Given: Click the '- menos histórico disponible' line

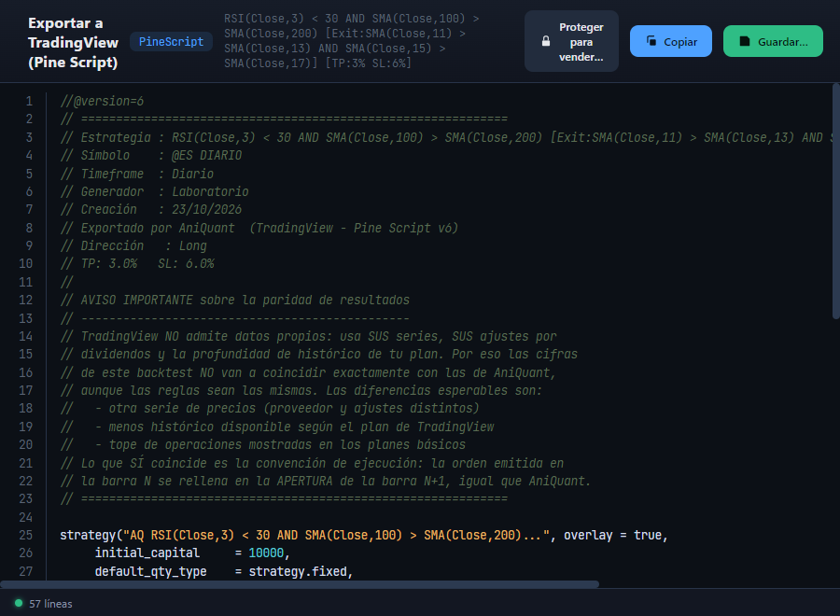Looking at the screenshot, I should tap(277, 427).
